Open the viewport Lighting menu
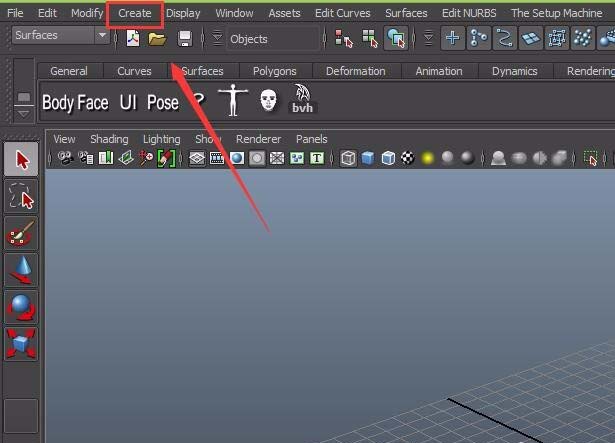 (x=162, y=139)
